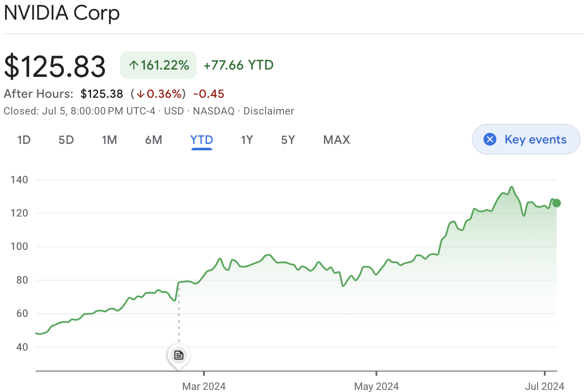Open the Disclaimer link
This screenshot has width=584, height=392.
(268, 111)
